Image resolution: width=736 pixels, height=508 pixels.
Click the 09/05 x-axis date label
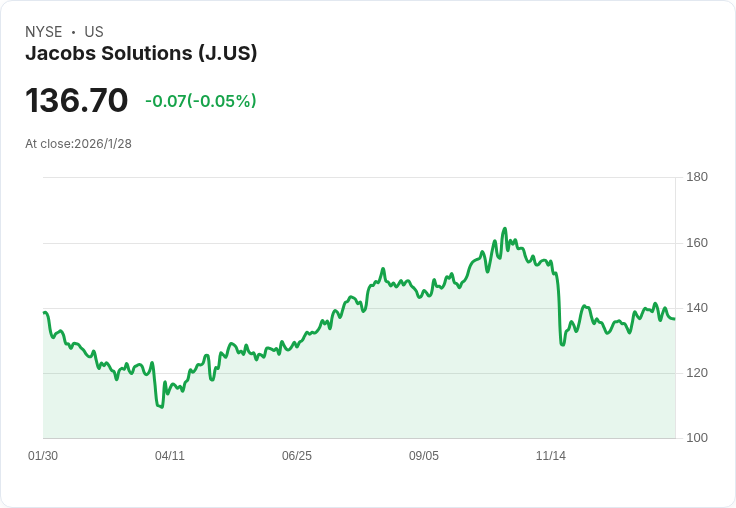tap(424, 456)
